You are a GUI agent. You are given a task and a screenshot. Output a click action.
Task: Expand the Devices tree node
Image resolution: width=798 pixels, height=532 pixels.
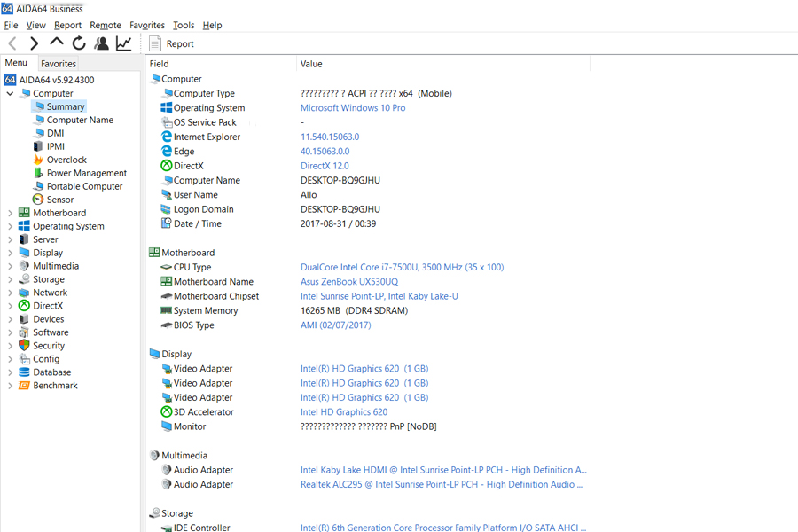[x=10, y=319]
